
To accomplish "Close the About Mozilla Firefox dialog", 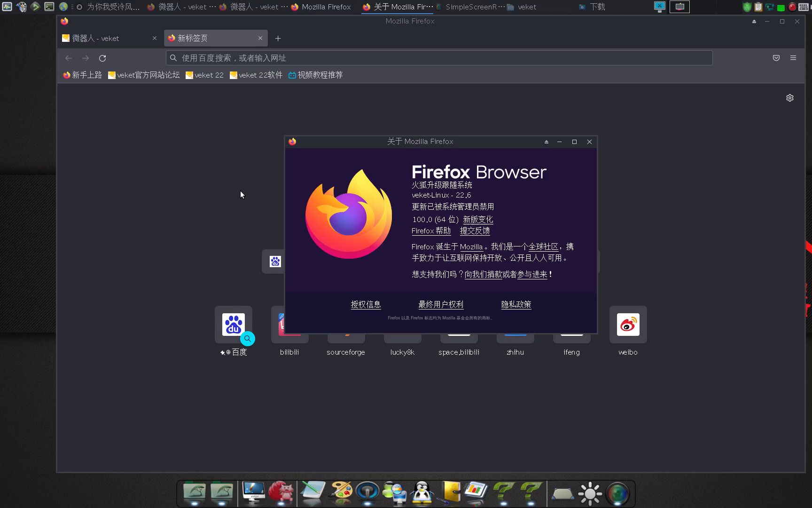I will point(589,142).
